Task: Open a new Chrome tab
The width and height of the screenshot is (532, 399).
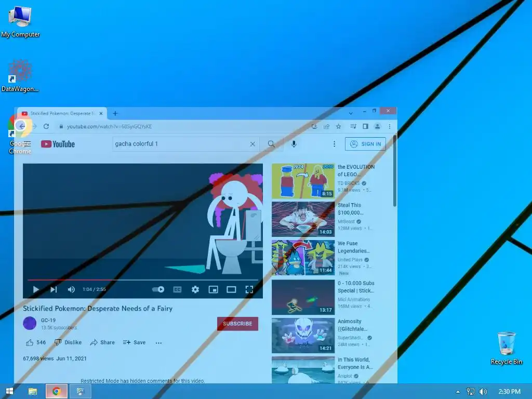Action: tap(115, 113)
